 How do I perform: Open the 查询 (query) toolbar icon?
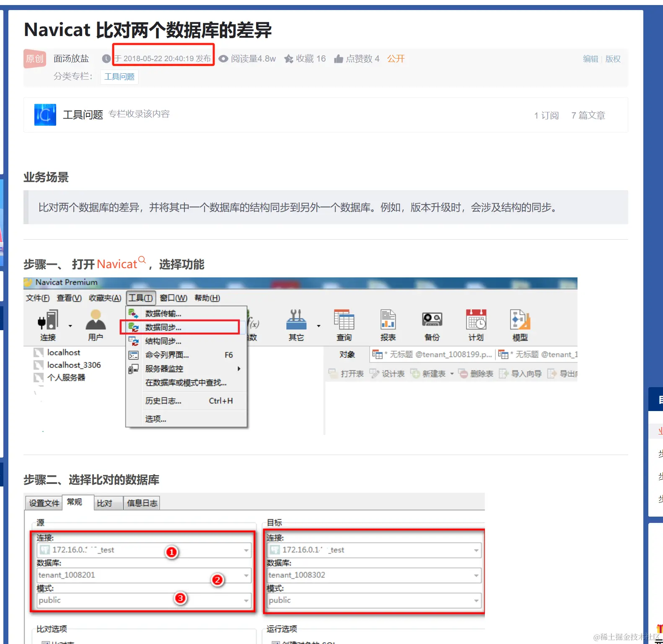tap(344, 320)
